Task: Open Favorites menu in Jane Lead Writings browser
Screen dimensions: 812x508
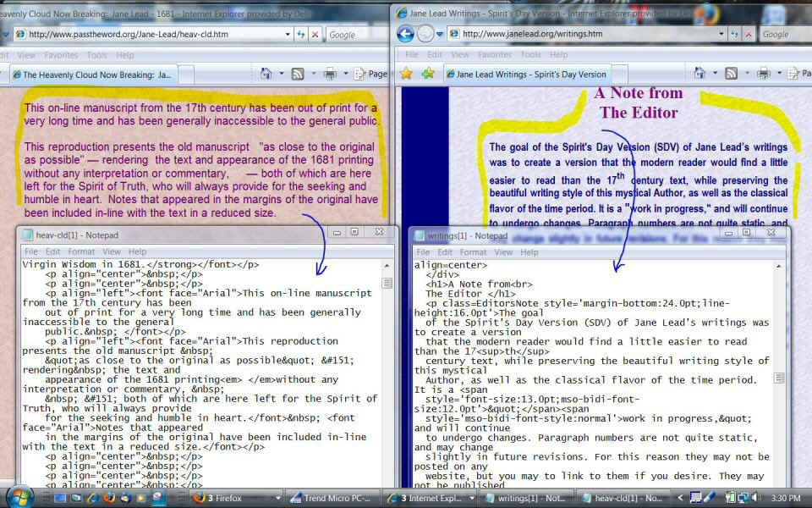Action: (495, 54)
